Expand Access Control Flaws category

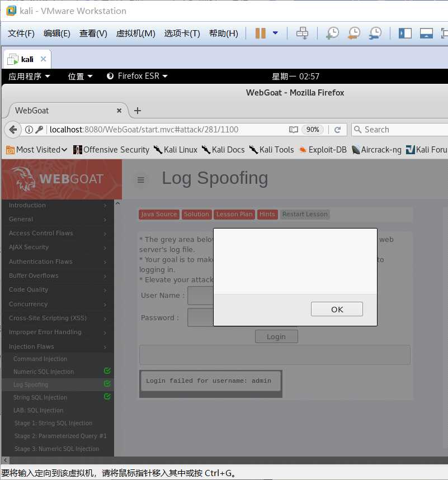(x=58, y=233)
